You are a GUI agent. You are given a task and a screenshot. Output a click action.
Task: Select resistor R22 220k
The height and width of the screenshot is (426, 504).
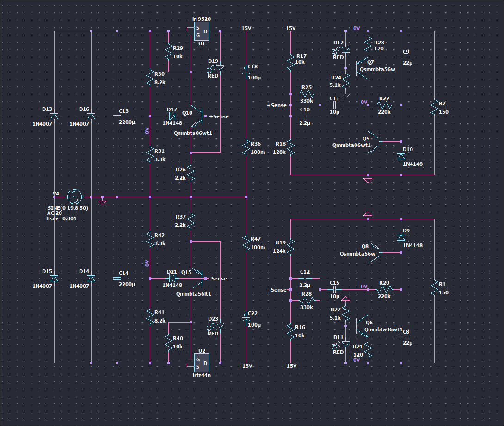(384, 105)
